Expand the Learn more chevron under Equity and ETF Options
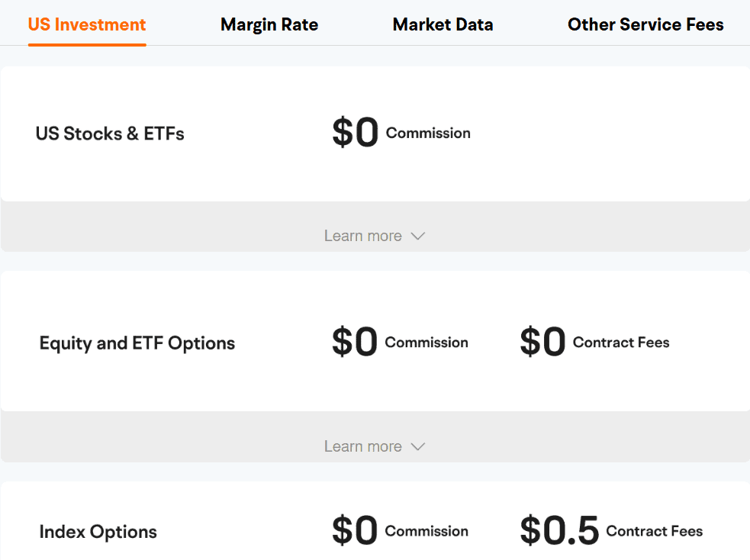This screenshot has width=750, height=560. (418, 446)
